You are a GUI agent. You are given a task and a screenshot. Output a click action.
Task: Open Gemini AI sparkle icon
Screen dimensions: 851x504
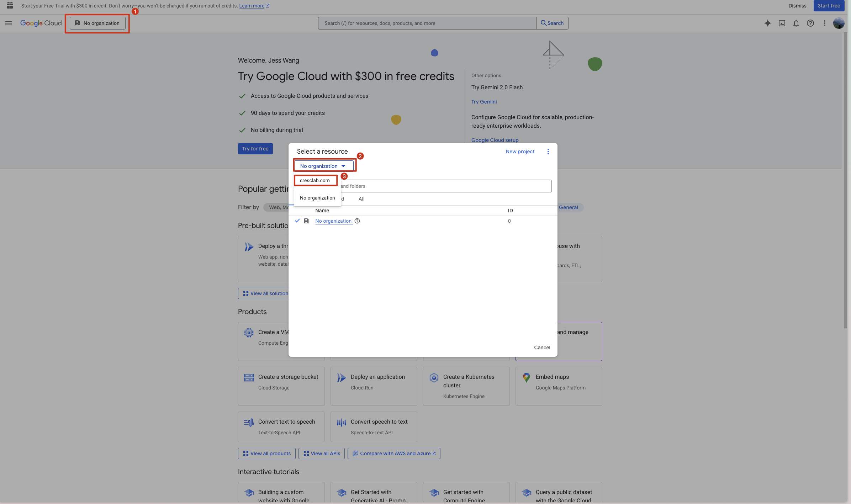click(768, 23)
